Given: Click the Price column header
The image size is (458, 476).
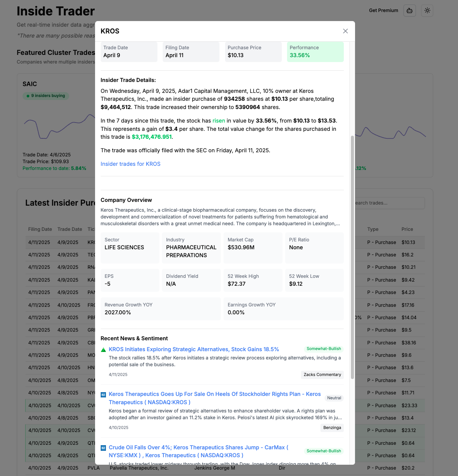Looking at the screenshot, I should pyautogui.click(x=407, y=229).
